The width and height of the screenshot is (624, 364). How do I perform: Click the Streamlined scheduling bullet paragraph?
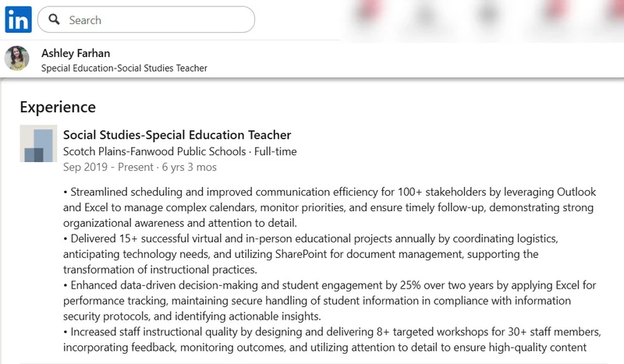pyautogui.click(x=329, y=207)
